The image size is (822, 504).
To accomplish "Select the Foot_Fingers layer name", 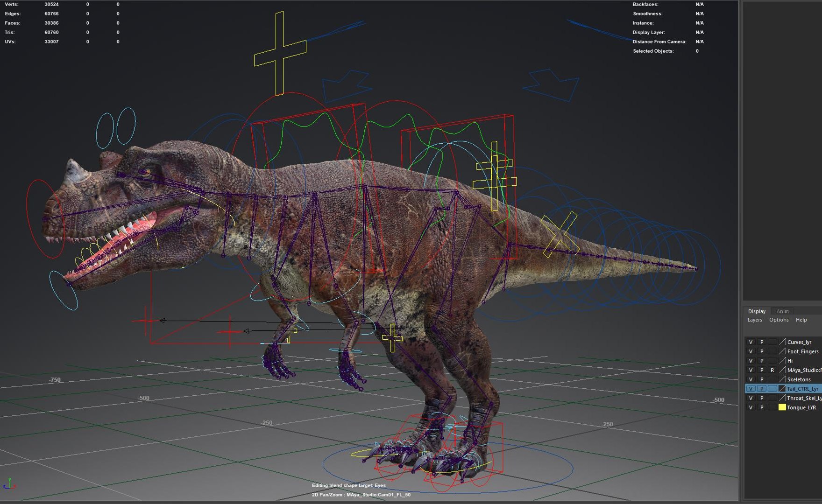I will coord(803,351).
